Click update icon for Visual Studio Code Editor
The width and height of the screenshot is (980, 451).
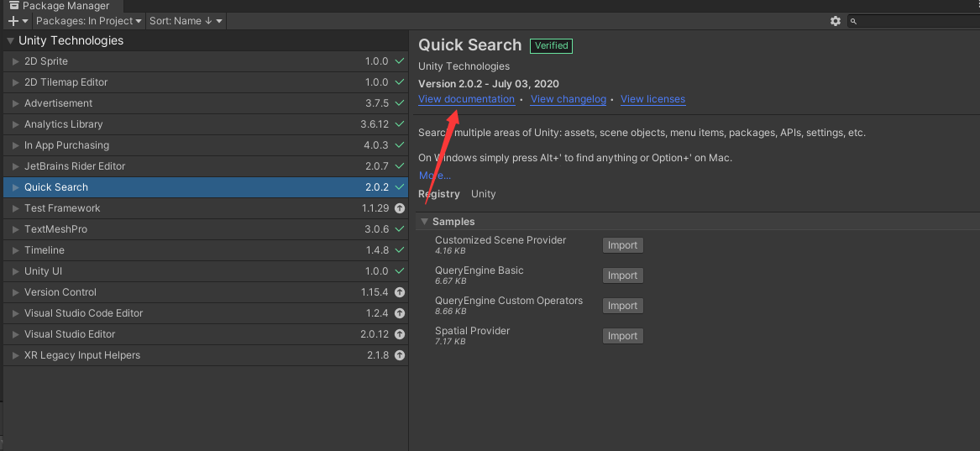[x=400, y=313]
